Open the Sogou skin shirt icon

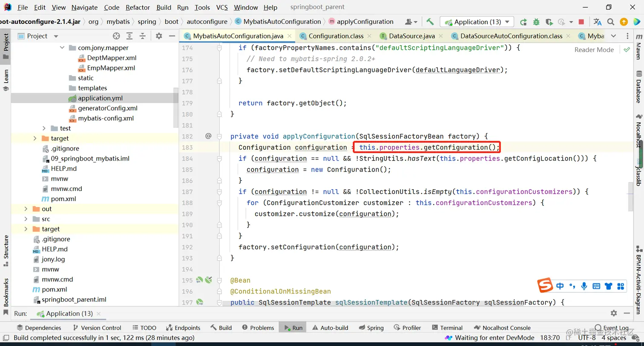click(x=608, y=286)
